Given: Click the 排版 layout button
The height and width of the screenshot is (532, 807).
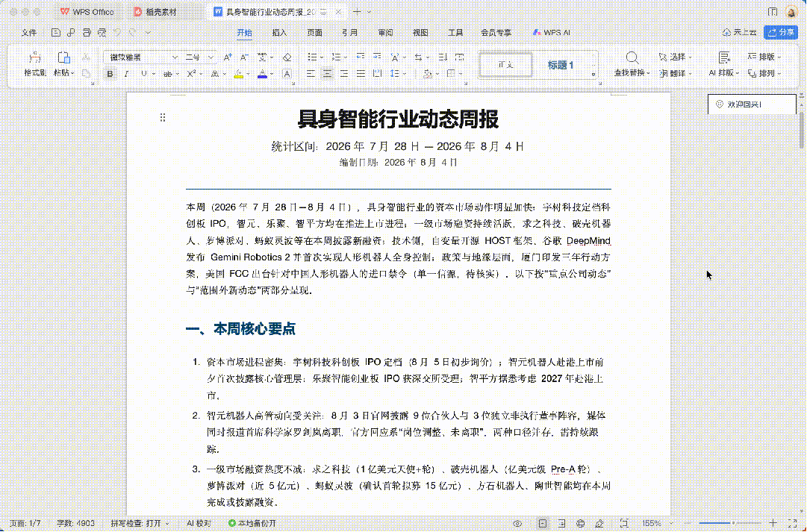Looking at the screenshot, I should [x=764, y=57].
